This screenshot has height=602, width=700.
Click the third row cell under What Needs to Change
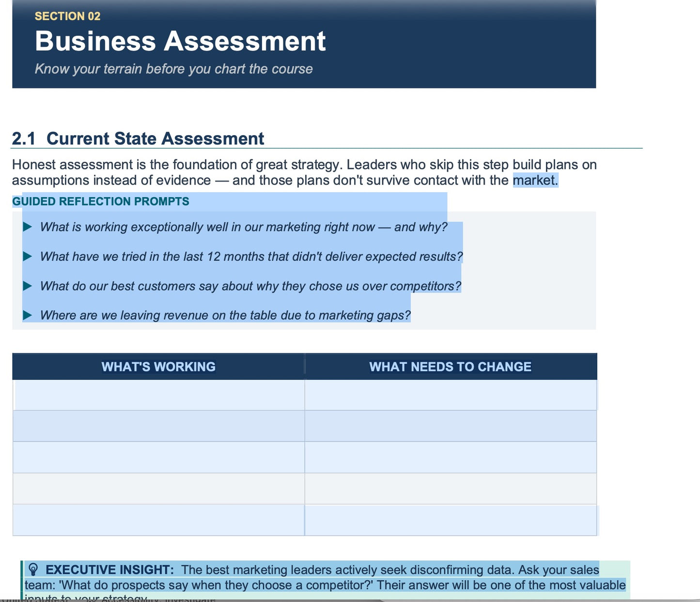[x=451, y=457]
